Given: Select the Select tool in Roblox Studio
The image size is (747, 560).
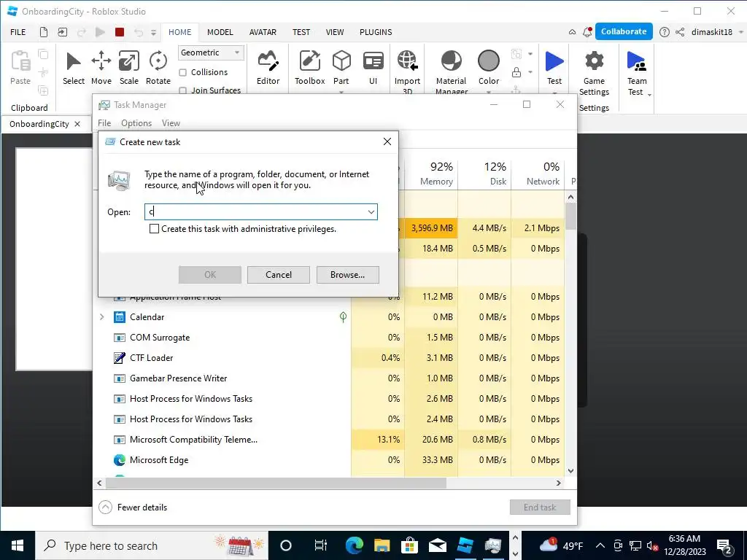Looking at the screenshot, I should (x=74, y=68).
